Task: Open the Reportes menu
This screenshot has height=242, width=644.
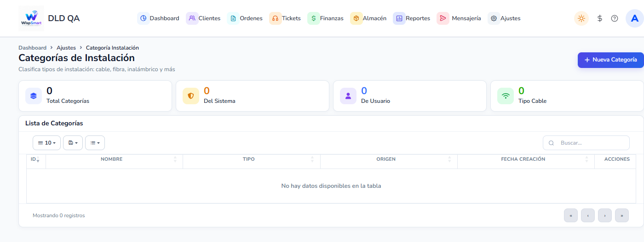Action: coord(412,18)
